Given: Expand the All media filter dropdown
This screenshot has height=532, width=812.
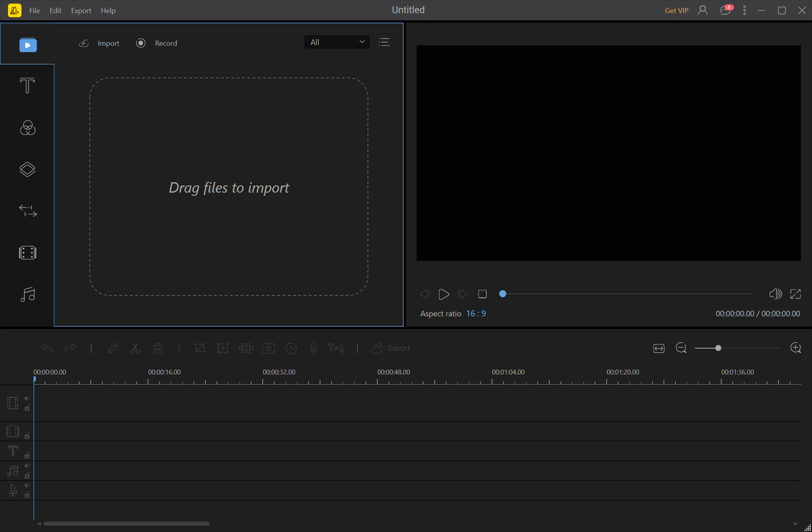Looking at the screenshot, I should [337, 42].
